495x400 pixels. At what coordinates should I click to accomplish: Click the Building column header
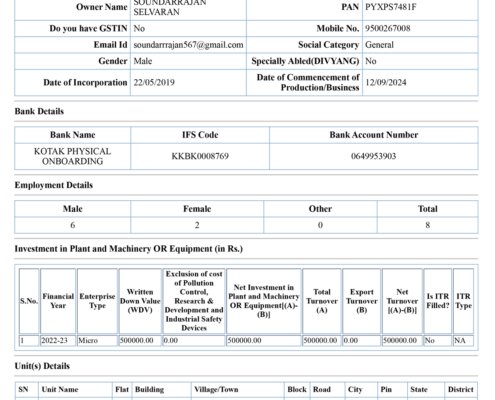[x=149, y=389]
